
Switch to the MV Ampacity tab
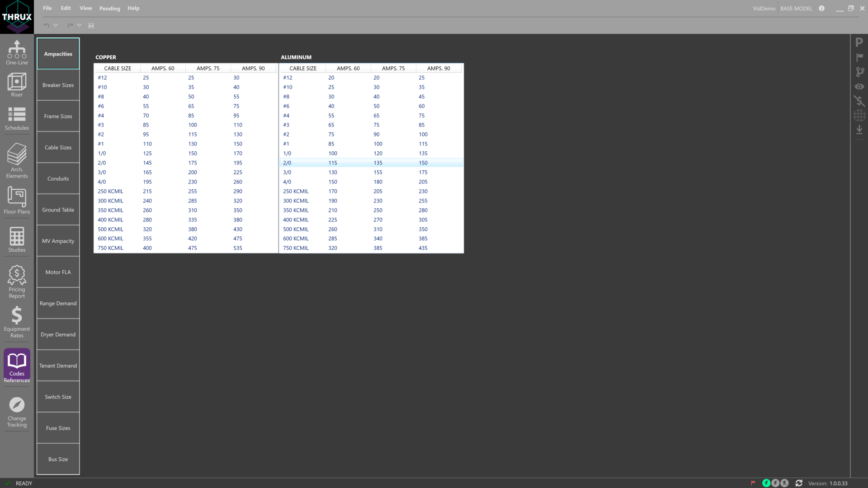[58, 241]
